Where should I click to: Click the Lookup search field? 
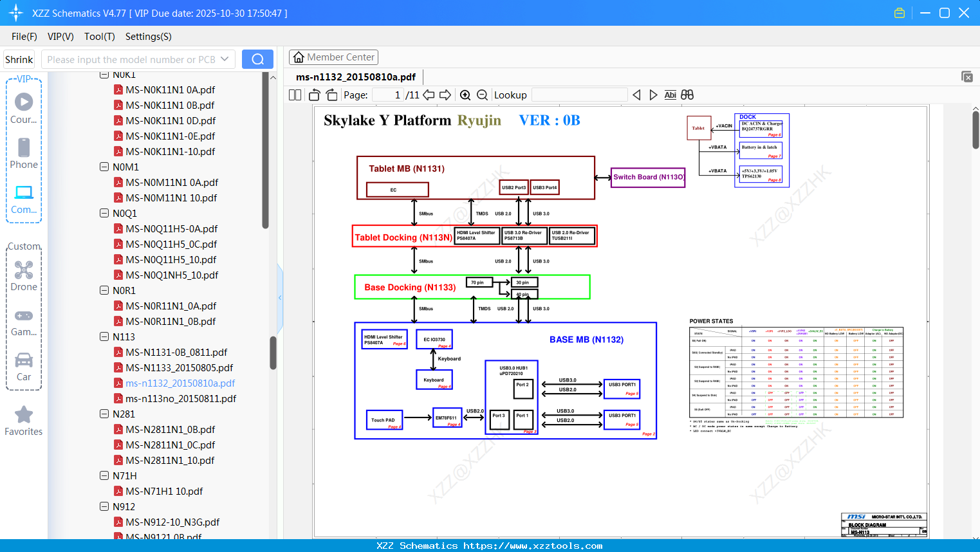(579, 95)
